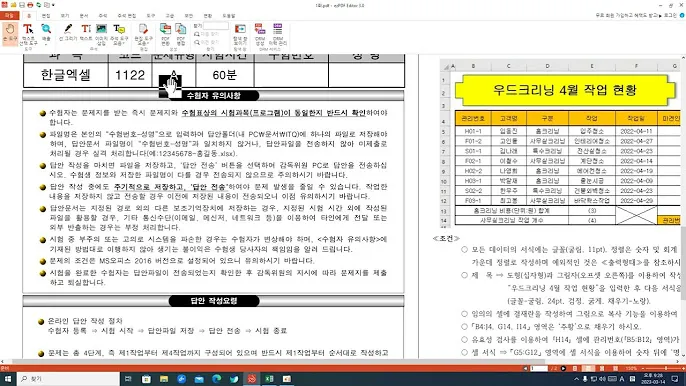
Task: Click the '관리번호' table header
Action: point(473,118)
